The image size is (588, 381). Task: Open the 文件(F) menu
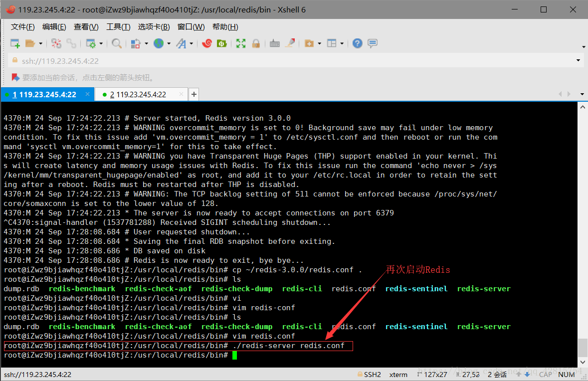[22, 27]
